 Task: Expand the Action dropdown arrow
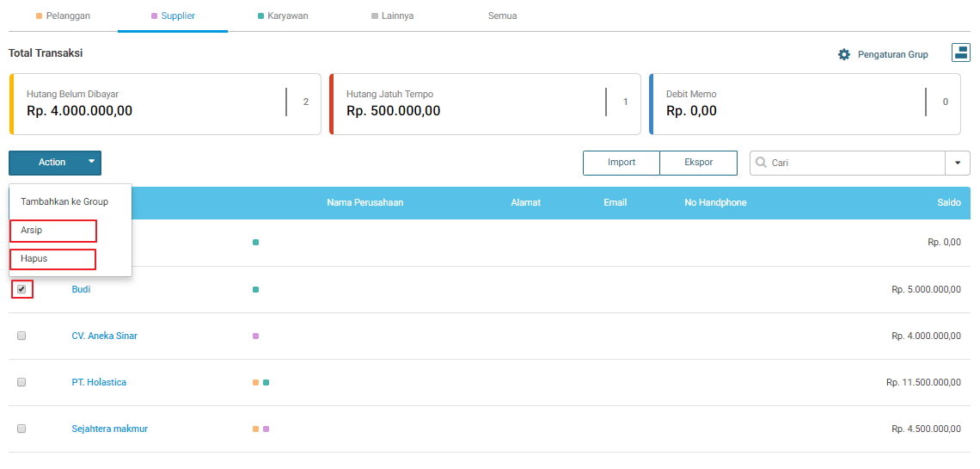tap(92, 161)
